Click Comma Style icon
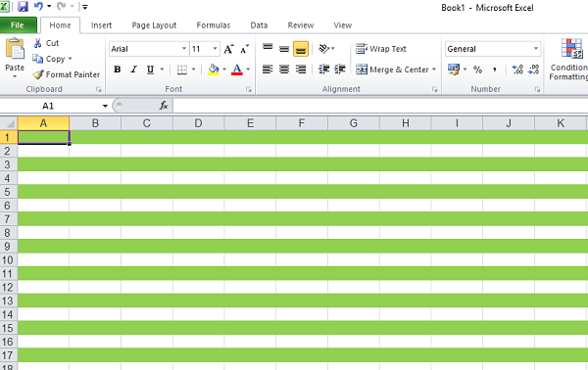588x370 pixels. pyautogui.click(x=495, y=69)
